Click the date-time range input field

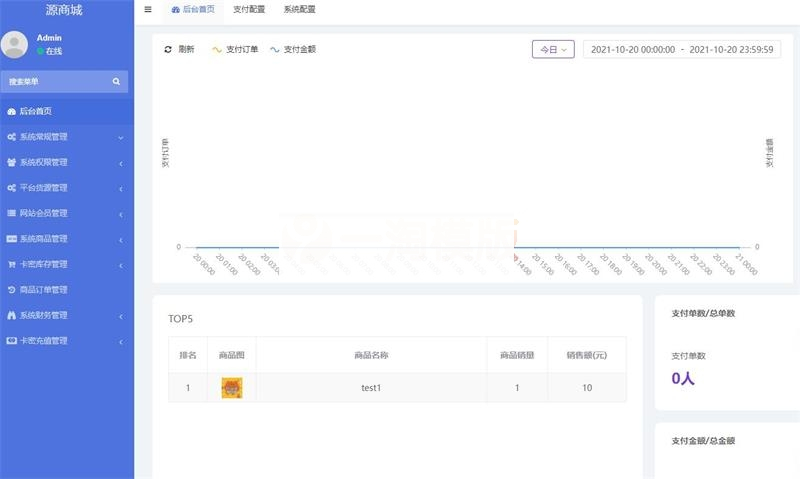pyautogui.click(x=682, y=49)
